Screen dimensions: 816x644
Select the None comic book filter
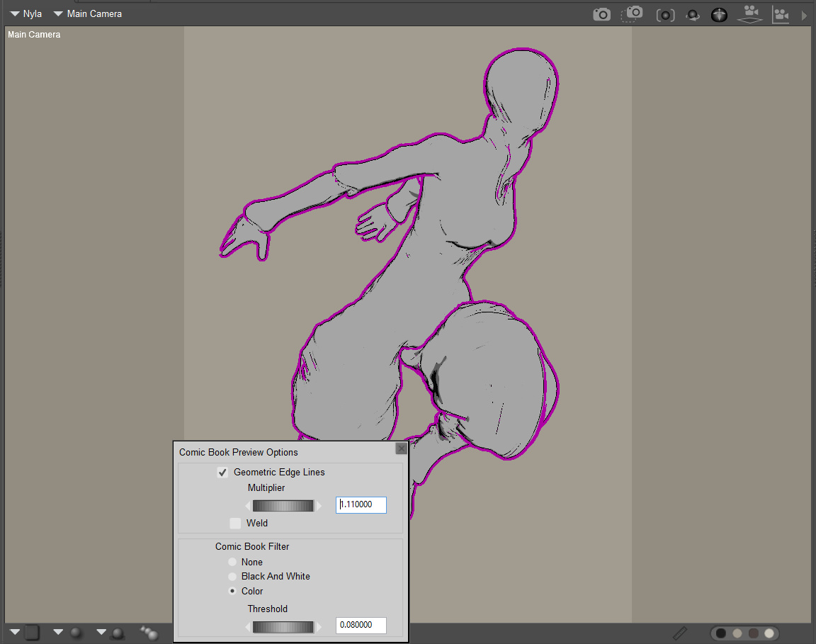tap(232, 562)
